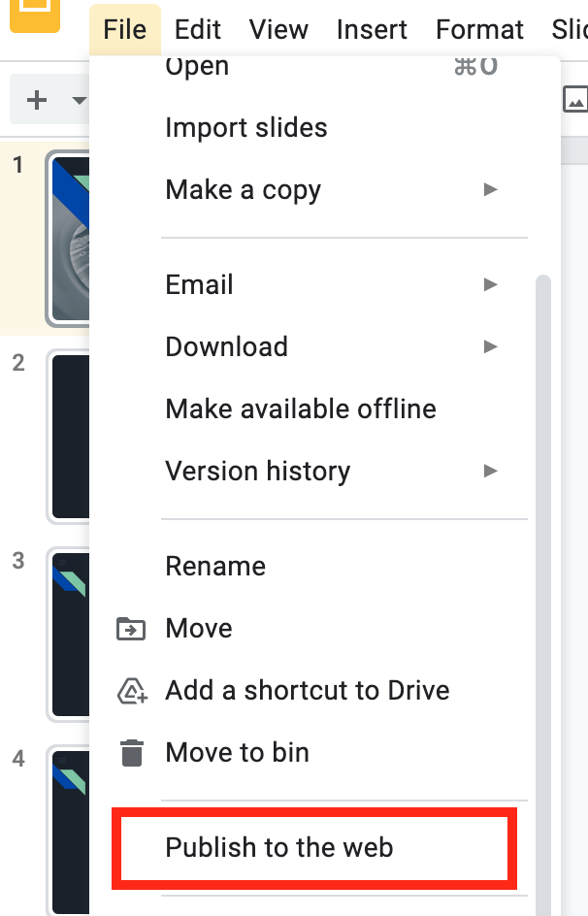Click the insert image toolbar icon
588x916 pixels.
(575, 99)
